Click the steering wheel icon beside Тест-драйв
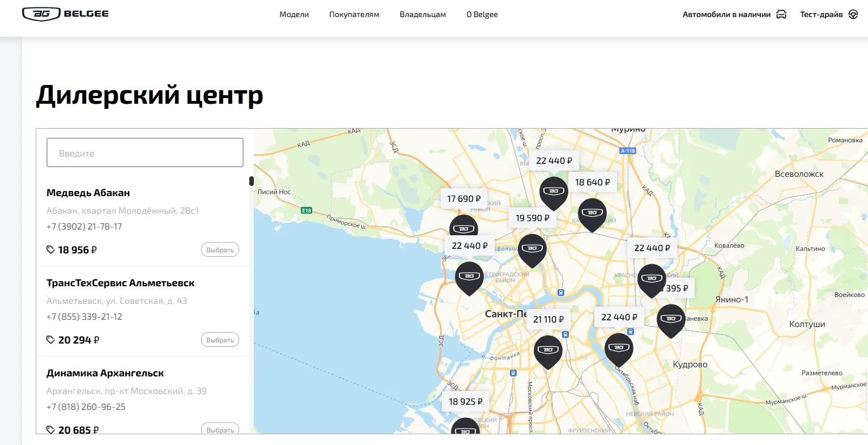 (853, 15)
